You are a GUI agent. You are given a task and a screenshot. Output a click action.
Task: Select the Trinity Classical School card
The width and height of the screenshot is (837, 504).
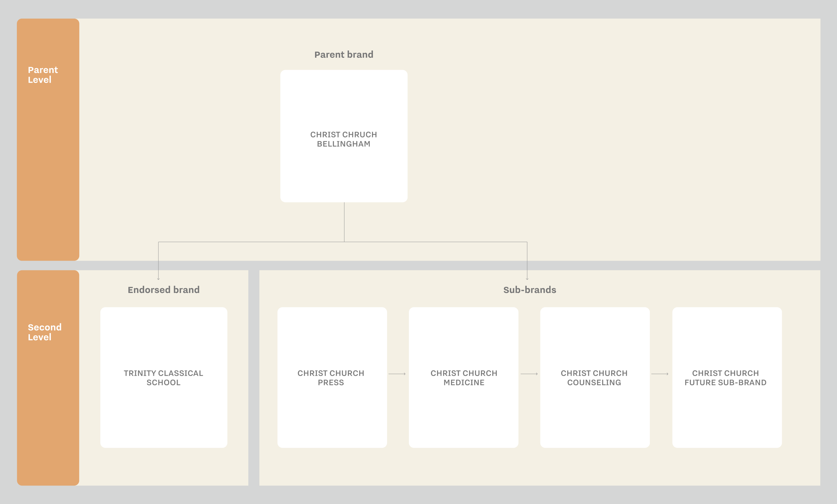tap(163, 377)
